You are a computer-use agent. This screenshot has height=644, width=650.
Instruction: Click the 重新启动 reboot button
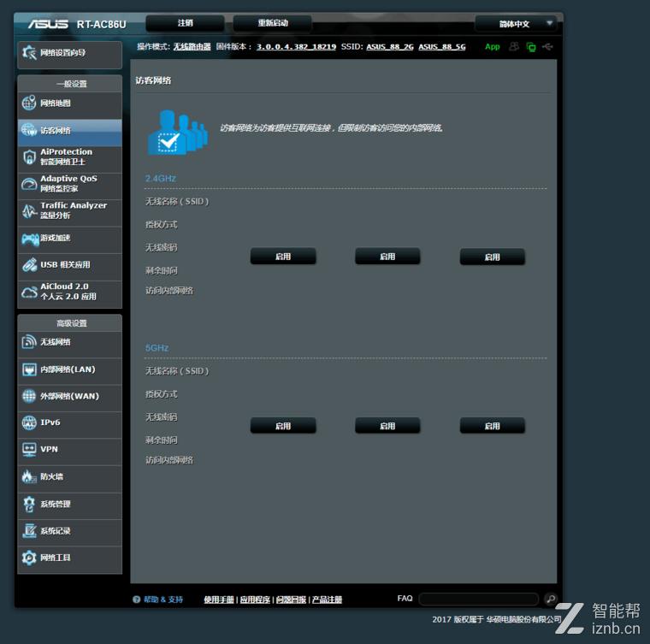point(272,23)
